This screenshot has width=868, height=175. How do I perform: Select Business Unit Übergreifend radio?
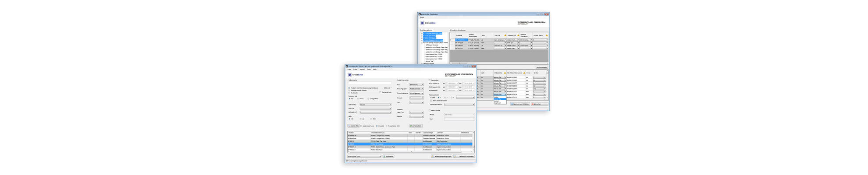tap(369, 99)
